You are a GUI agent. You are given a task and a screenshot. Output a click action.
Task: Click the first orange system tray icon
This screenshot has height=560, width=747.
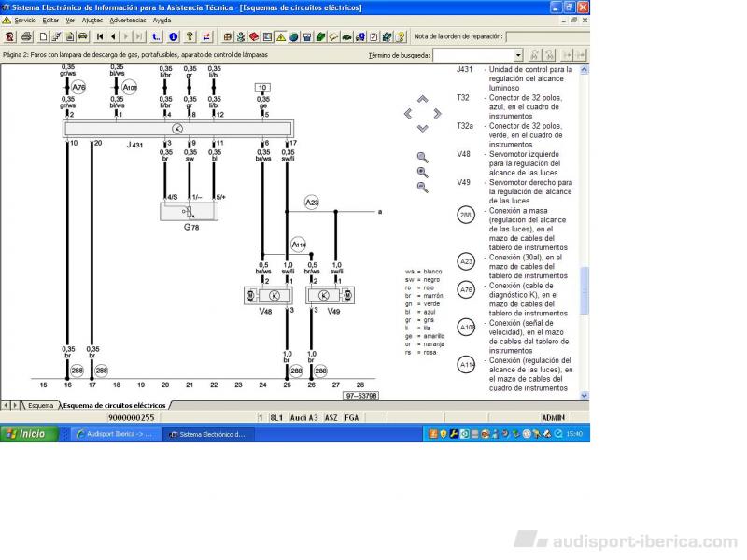[432, 434]
